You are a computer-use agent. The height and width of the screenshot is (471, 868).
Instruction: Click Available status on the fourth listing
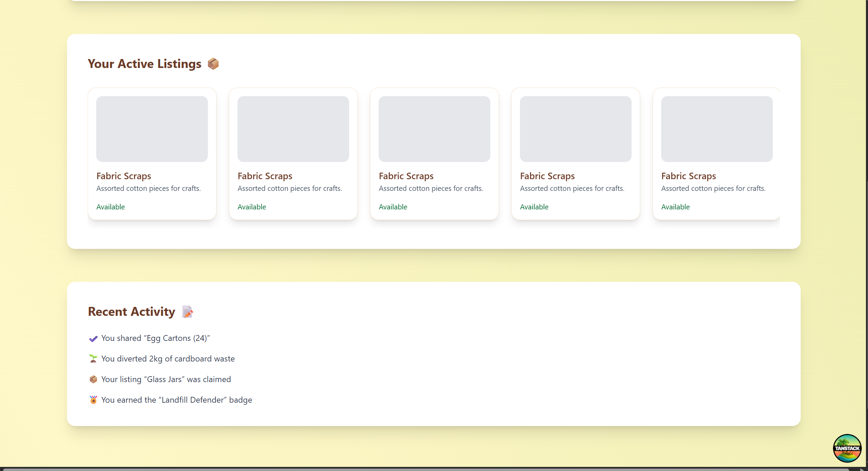[x=534, y=207]
